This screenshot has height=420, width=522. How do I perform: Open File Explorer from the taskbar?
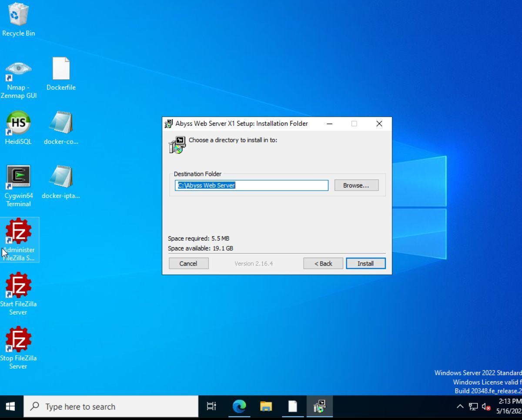[266, 407]
